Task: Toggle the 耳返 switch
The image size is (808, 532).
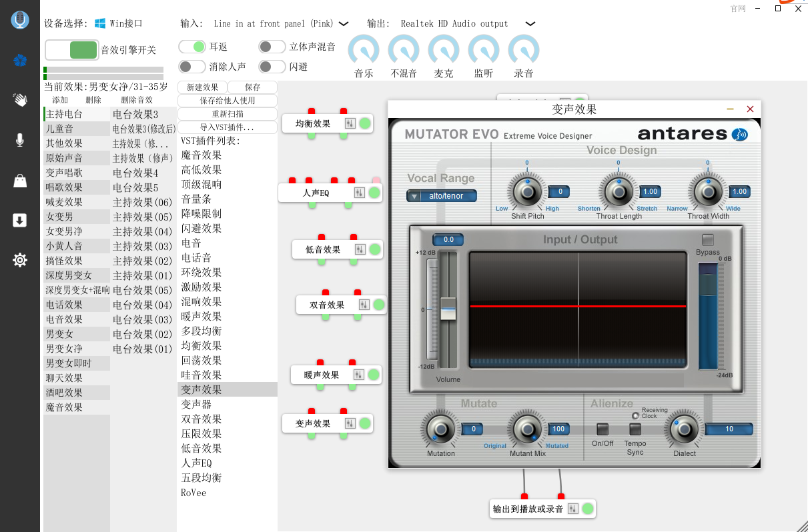Action: coord(192,47)
